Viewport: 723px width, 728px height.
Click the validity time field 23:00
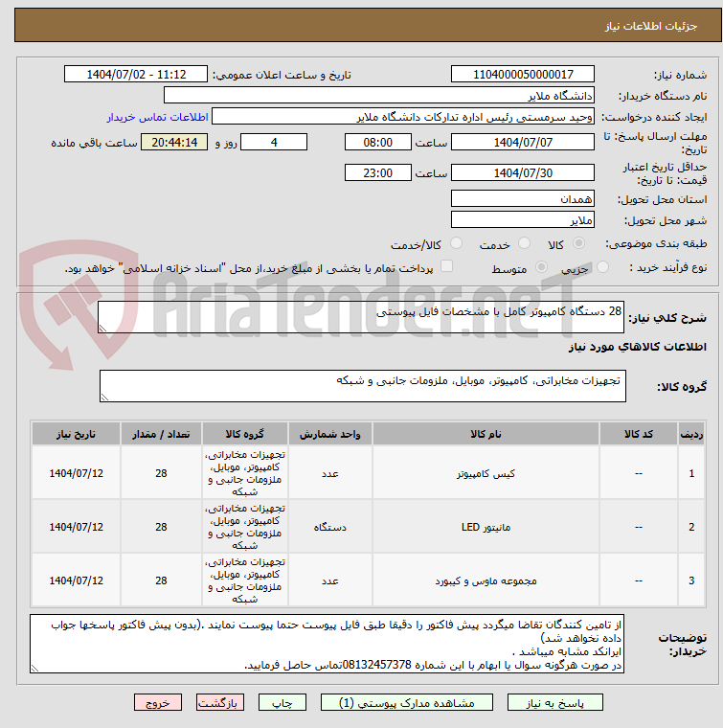377,172
